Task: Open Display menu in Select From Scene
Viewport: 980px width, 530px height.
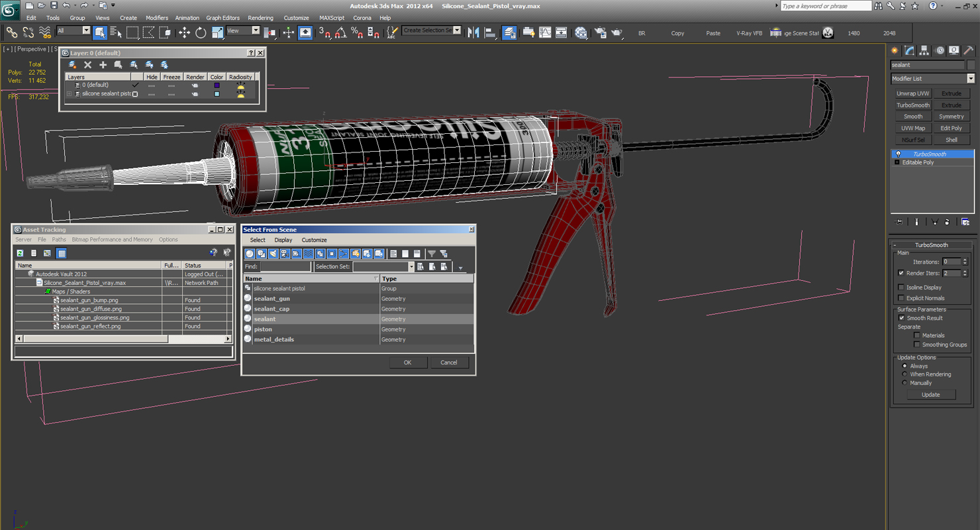Action: coord(283,240)
